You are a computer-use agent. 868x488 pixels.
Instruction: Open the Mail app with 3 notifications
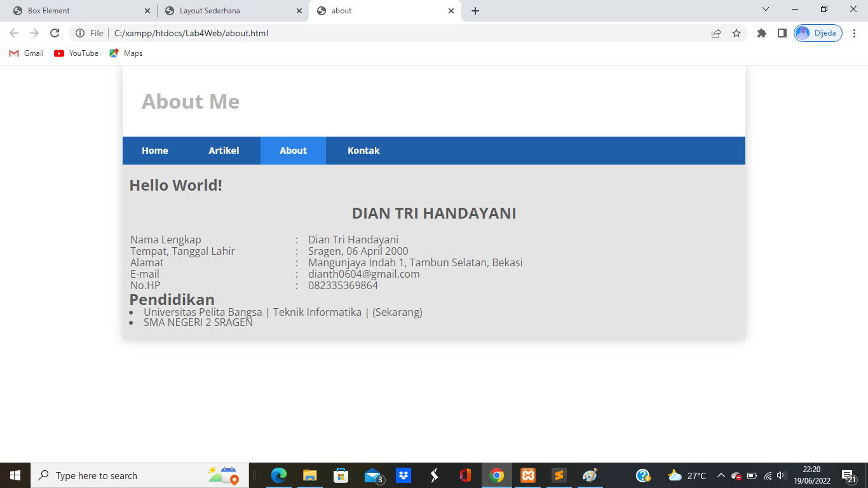coord(372,475)
